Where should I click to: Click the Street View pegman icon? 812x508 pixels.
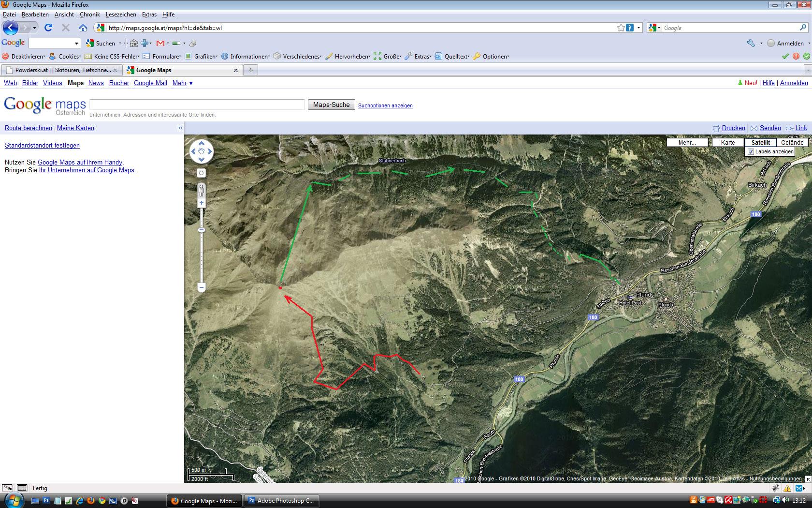202,190
